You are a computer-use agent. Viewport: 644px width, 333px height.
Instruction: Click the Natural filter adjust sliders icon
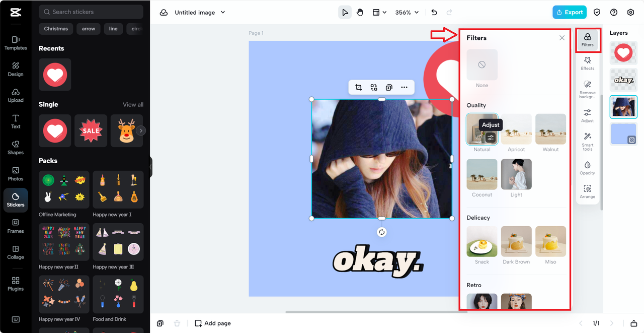click(491, 138)
